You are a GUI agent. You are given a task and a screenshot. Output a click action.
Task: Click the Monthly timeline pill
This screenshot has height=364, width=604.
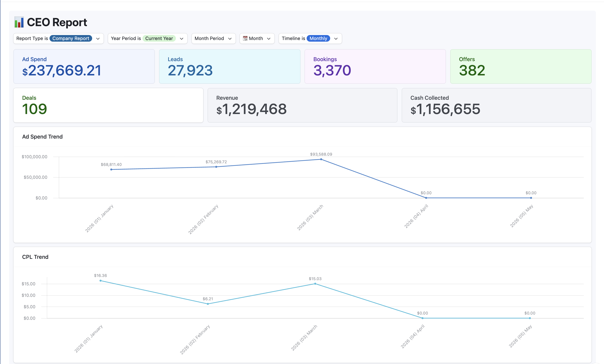click(318, 38)
